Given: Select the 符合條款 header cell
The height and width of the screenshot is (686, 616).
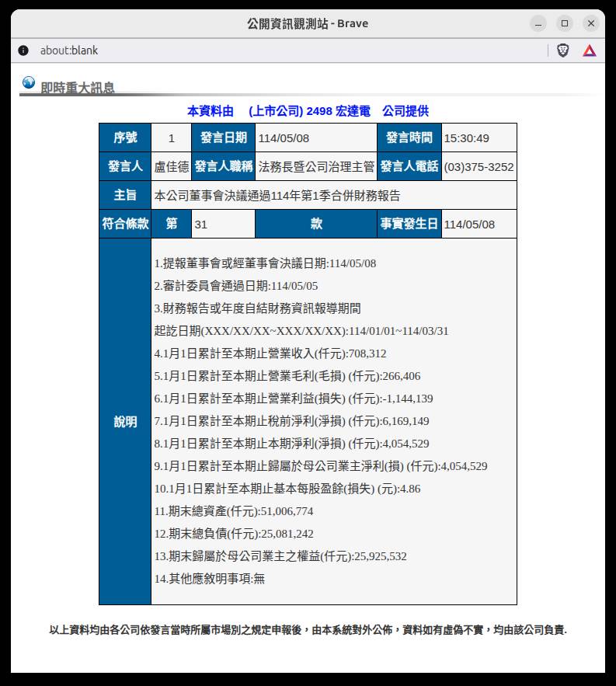Looking at the screenshot, I should click(125, 224).
